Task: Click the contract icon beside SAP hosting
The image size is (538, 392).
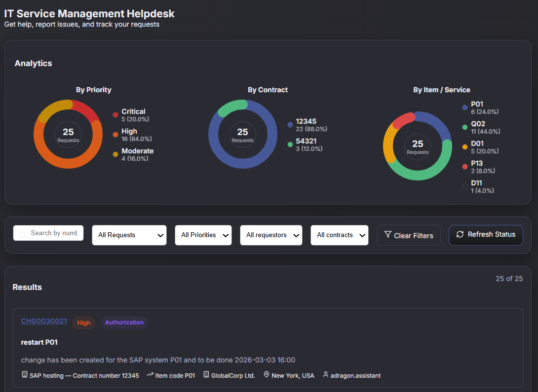Action: [24, 375]
